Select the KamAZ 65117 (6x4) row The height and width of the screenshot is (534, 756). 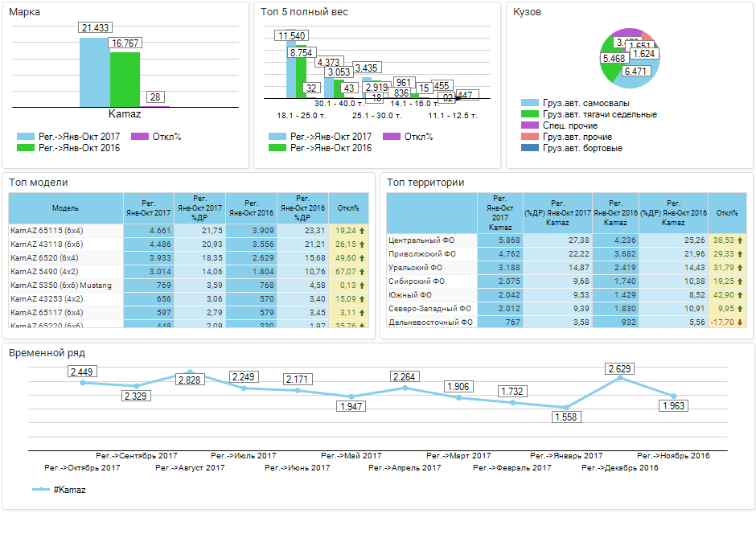coord(188,312)
